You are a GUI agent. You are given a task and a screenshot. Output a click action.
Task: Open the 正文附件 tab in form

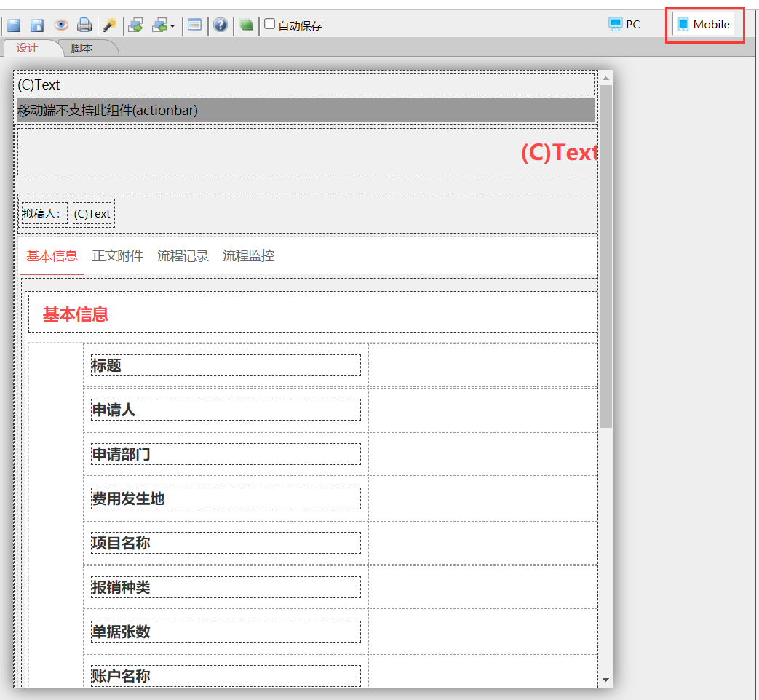117,256
